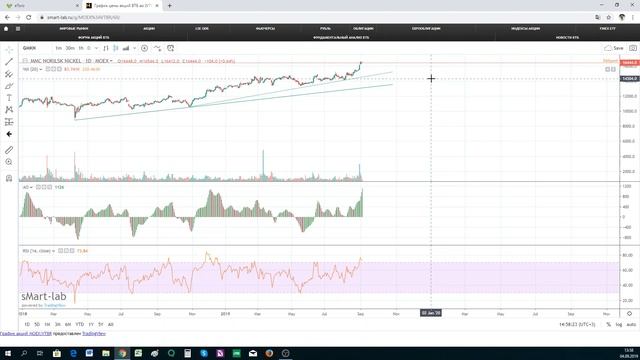Toggle visibility of AO indicator legend controls

tap(38, 187)
